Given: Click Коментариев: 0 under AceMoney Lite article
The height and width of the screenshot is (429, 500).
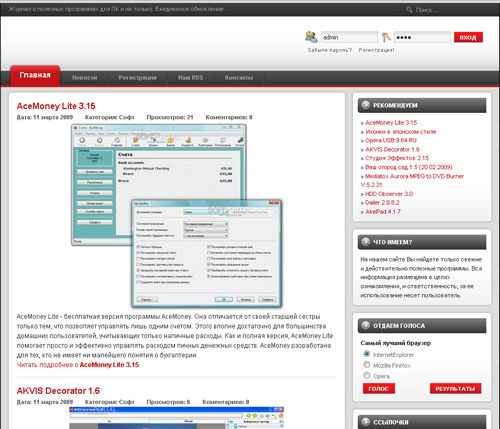Looking at the screenshot, I should pyautogui.click(x=229, y=117).
